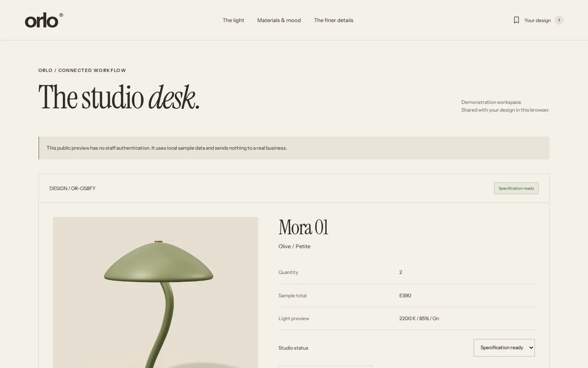This screenshot has height=368, width=588.
Task: Click the orlo logo
Action: click(x=44, y=20)
